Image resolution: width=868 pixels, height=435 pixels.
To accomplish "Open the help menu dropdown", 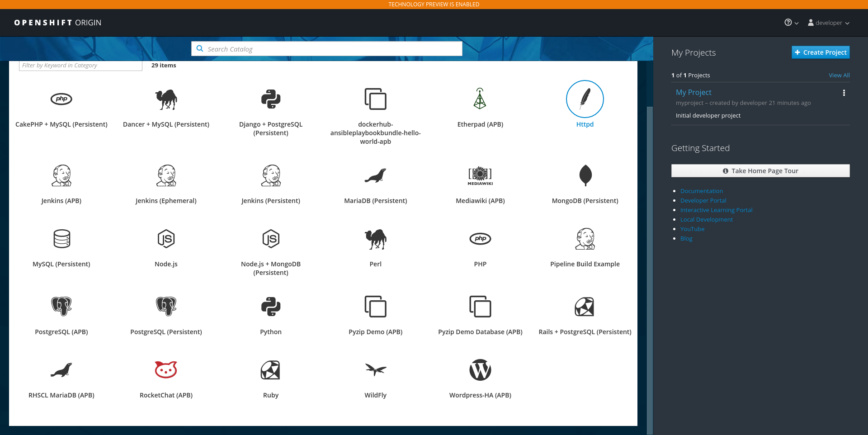I will (791, 23).
